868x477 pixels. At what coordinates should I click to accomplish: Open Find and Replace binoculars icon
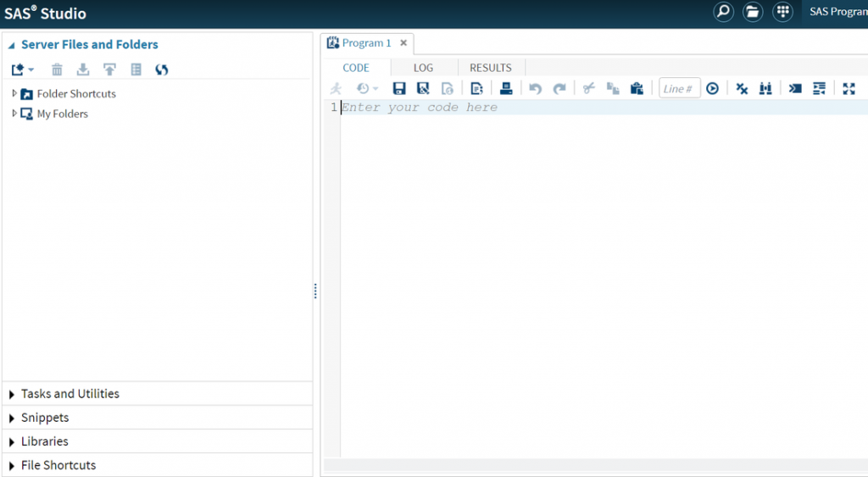(765, 89)
